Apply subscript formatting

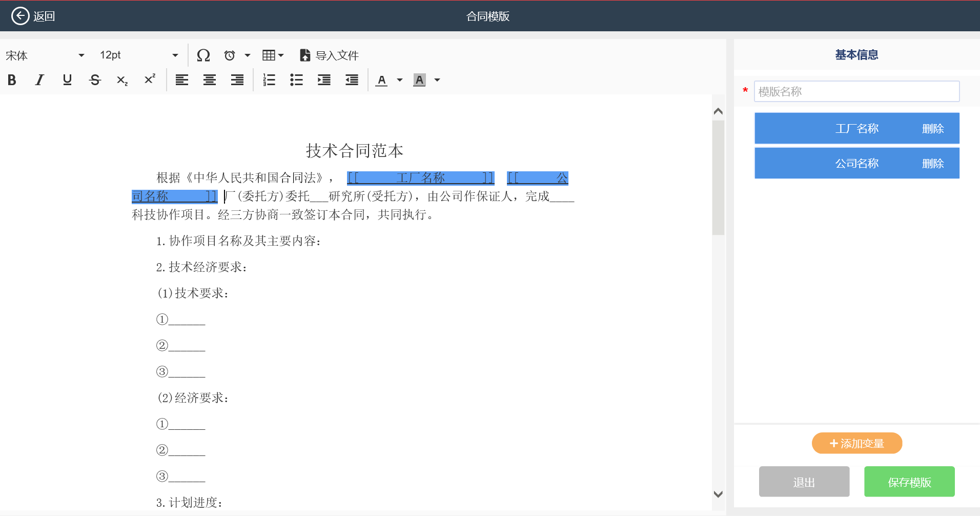coord(122,80)
